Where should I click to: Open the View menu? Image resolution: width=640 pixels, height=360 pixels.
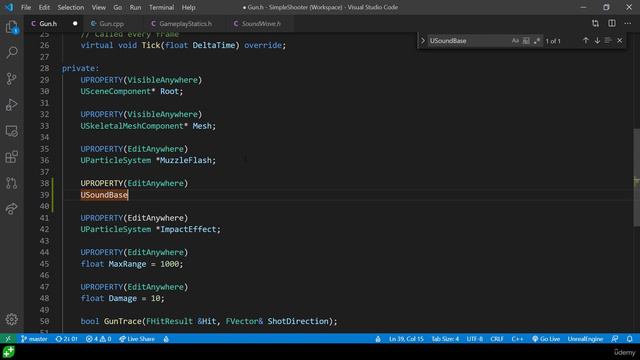tap(98, 7)
